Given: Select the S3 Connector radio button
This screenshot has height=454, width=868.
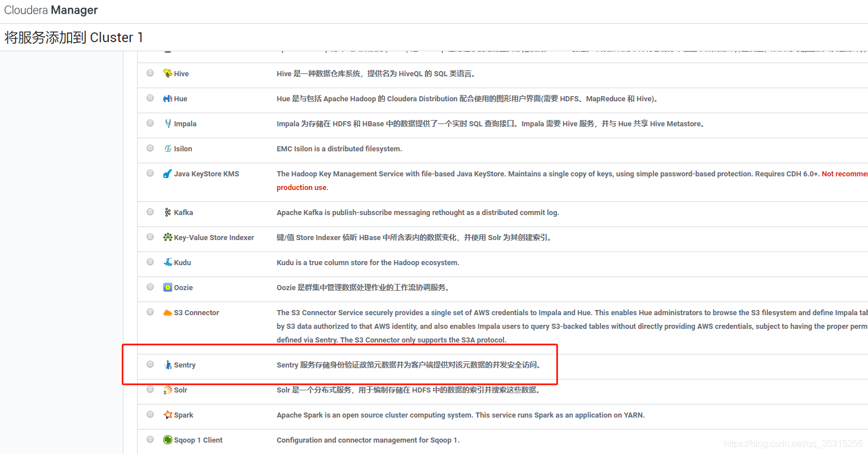Looking at the screenshot, I should (x=150, y=312).
